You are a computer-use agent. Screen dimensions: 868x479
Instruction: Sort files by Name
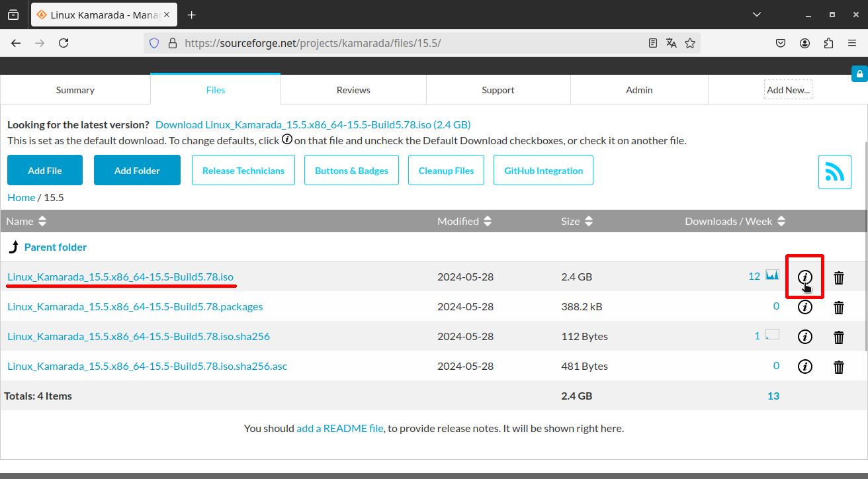[x=26, y=221]
